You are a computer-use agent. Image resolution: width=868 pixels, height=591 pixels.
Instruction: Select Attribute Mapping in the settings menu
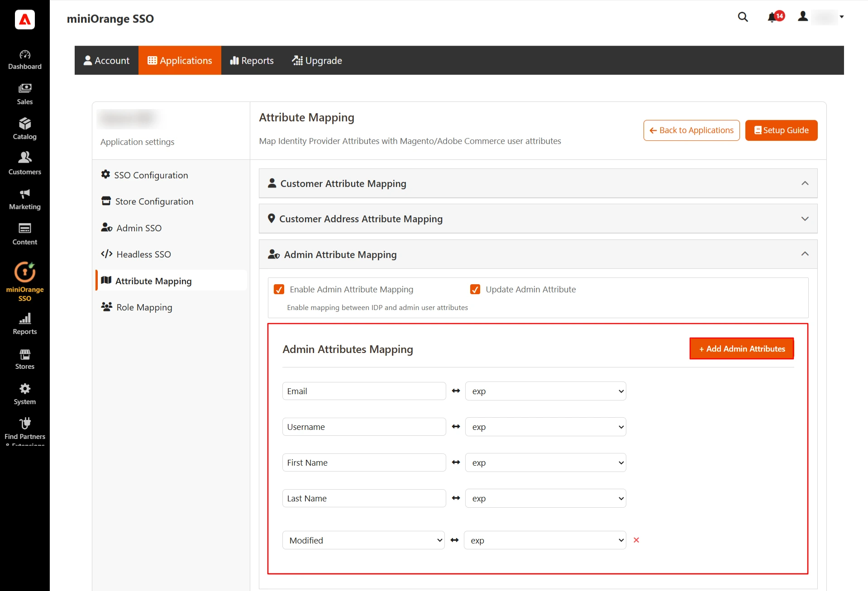pyautogui.click(x=171, y=281)
